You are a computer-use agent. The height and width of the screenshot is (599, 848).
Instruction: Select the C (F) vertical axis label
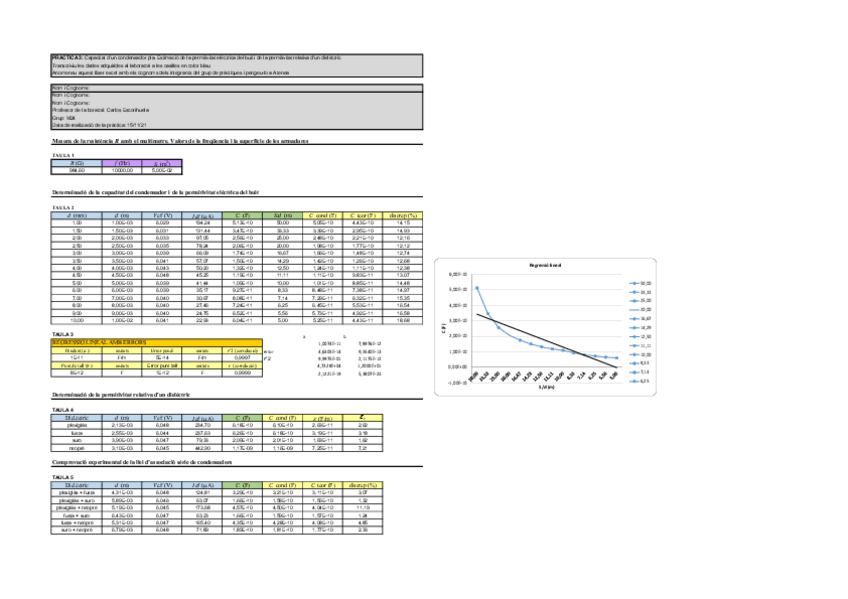[444, 329]
